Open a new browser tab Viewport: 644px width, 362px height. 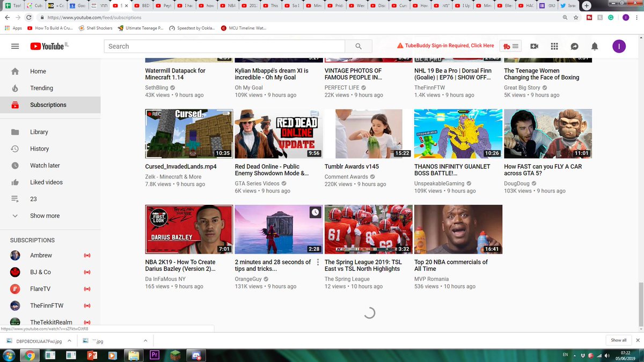(x=587, y=6)
